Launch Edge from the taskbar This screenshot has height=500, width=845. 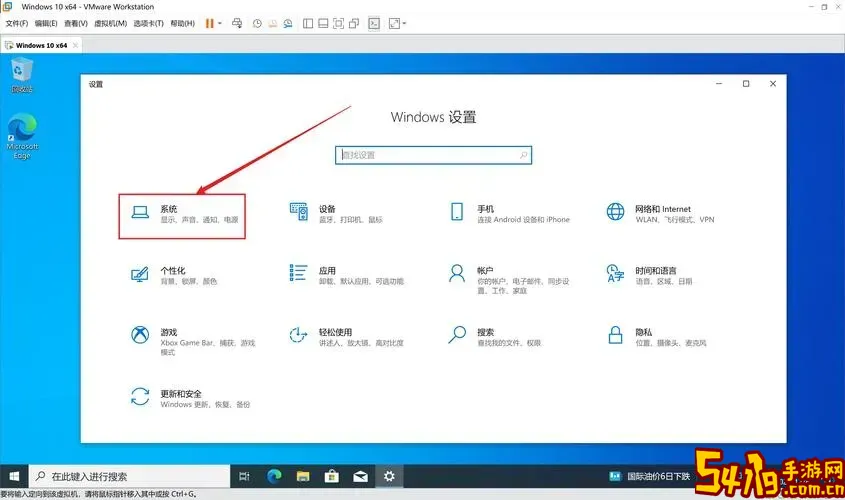tap(274, 476)
